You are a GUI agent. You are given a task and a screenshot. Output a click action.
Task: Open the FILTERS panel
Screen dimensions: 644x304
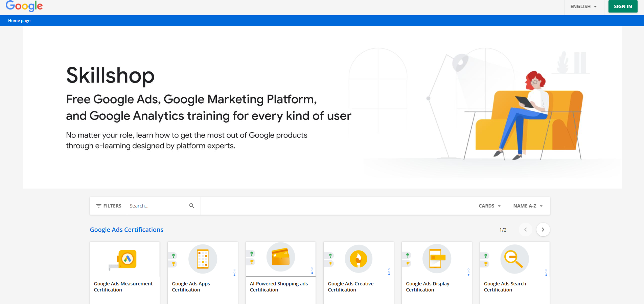[x=109, y=206]
